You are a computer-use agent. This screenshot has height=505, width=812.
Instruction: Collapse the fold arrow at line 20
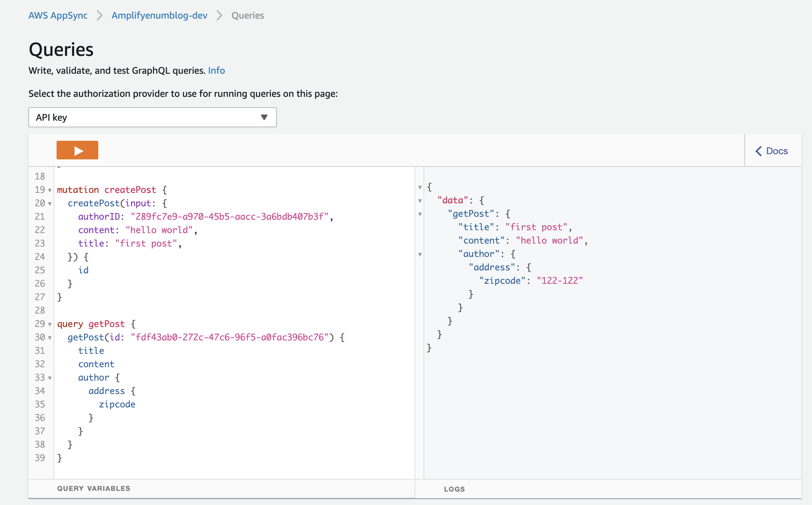coord(50,204)
